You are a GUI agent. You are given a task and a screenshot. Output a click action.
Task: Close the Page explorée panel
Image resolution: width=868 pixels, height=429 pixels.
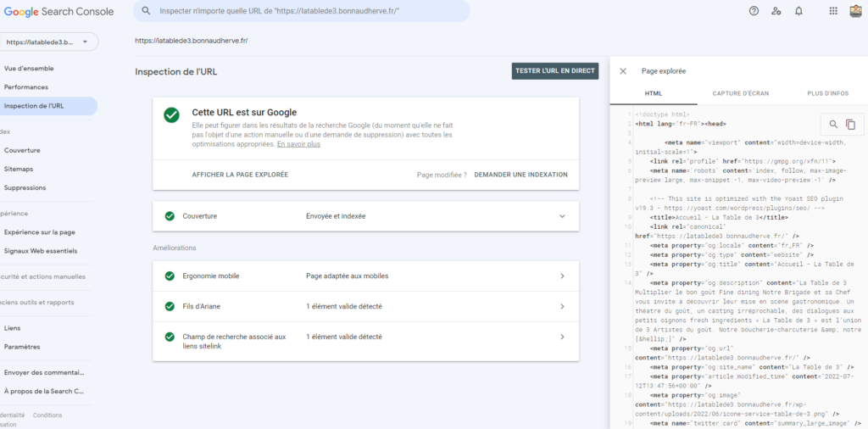tap(623, 71)
